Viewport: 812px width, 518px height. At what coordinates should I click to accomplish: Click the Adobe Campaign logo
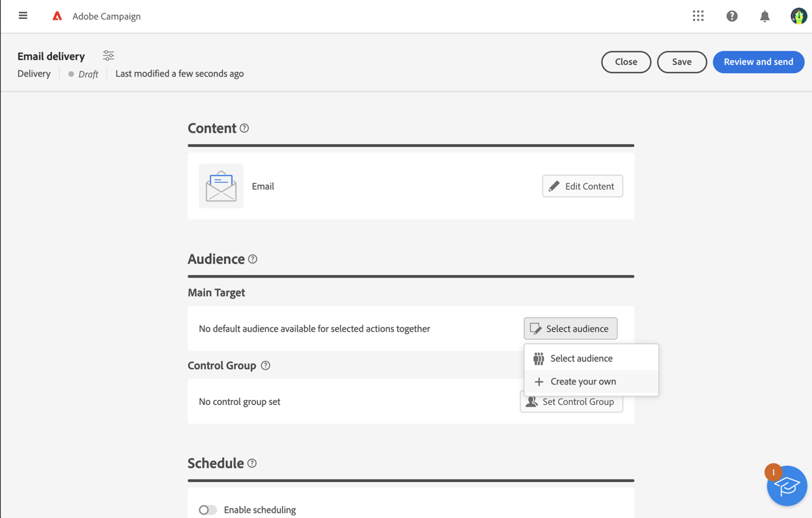(x=57, y=16)
